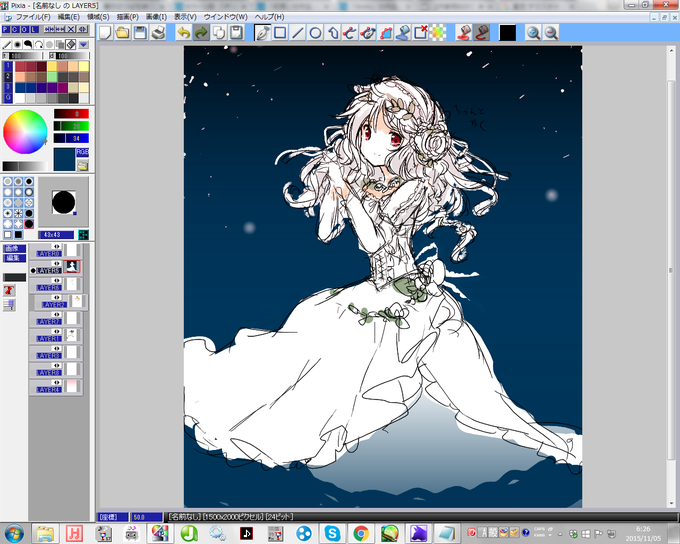Choose the eraser brush mode icon
Image resolution: width=680 pixels, height=544 pixels.
(71, 45)
